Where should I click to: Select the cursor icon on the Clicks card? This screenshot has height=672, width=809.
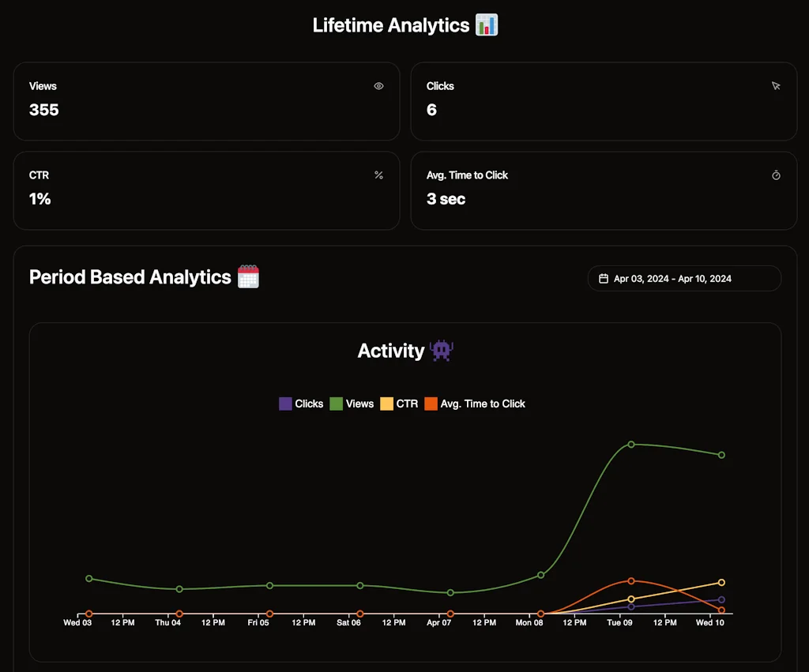(x=776, y=86)
